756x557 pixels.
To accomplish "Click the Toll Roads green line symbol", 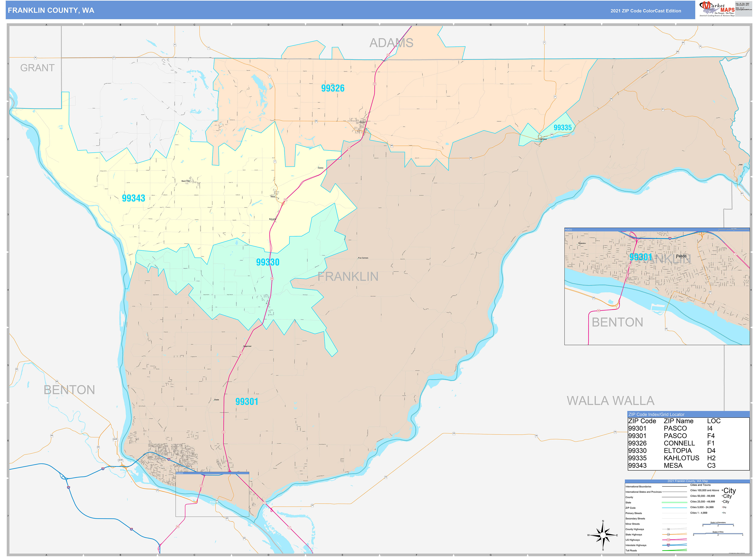I will pos(674,551).
